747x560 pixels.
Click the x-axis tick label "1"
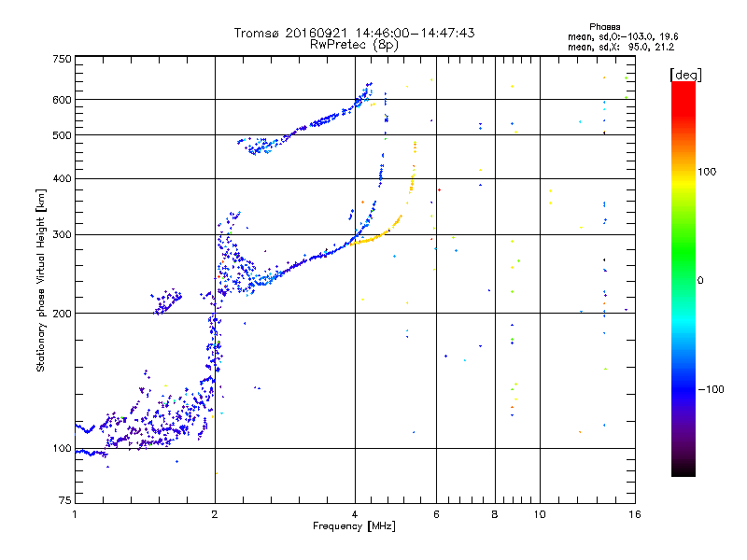point(75,514)
